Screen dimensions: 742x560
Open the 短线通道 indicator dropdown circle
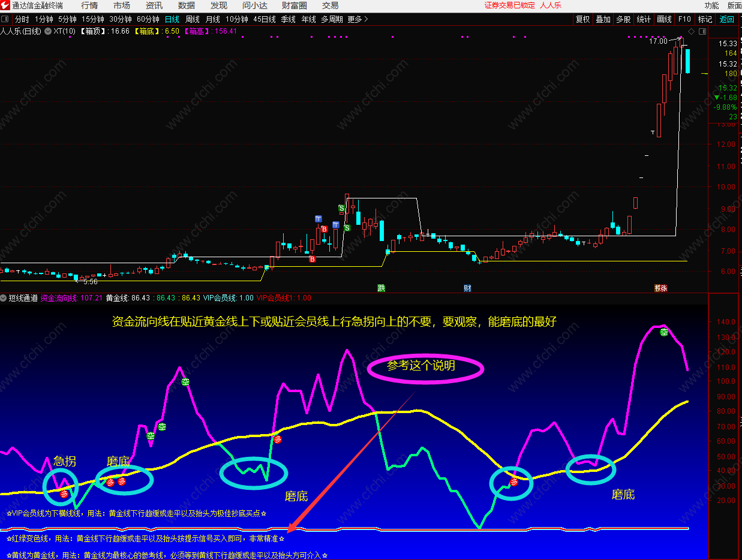click(4, 297)
